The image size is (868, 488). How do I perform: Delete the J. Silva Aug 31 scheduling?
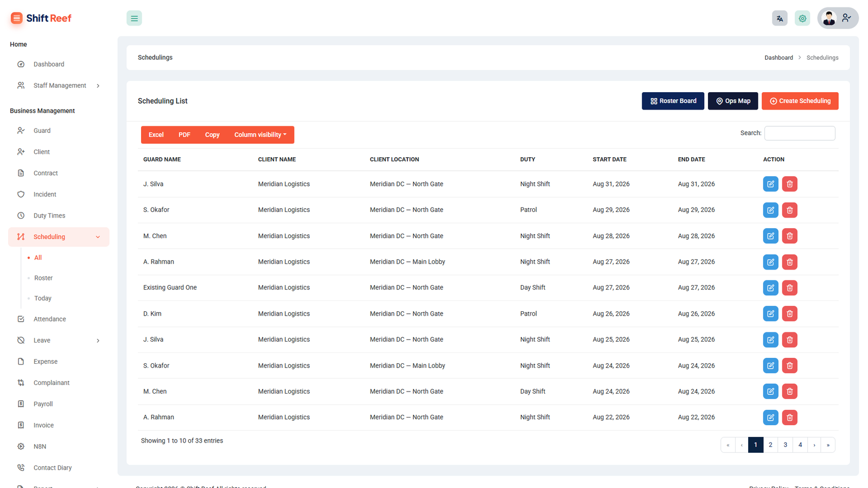790,184
